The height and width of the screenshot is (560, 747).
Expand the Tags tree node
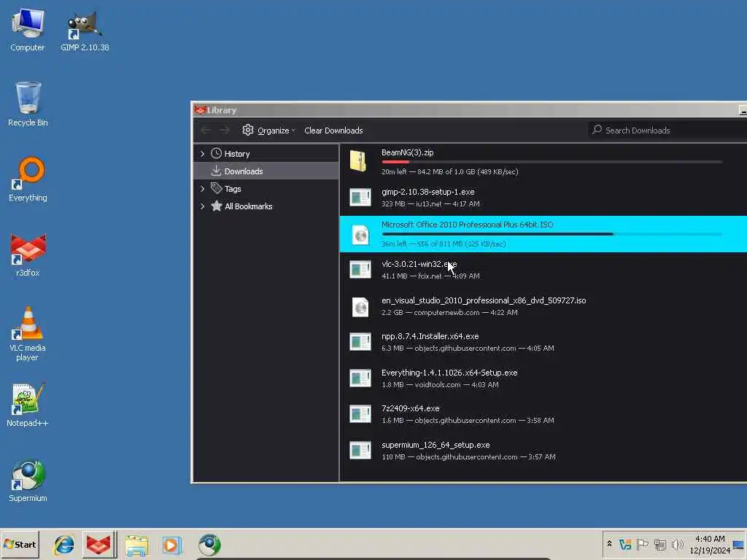(x=203, y=189)
